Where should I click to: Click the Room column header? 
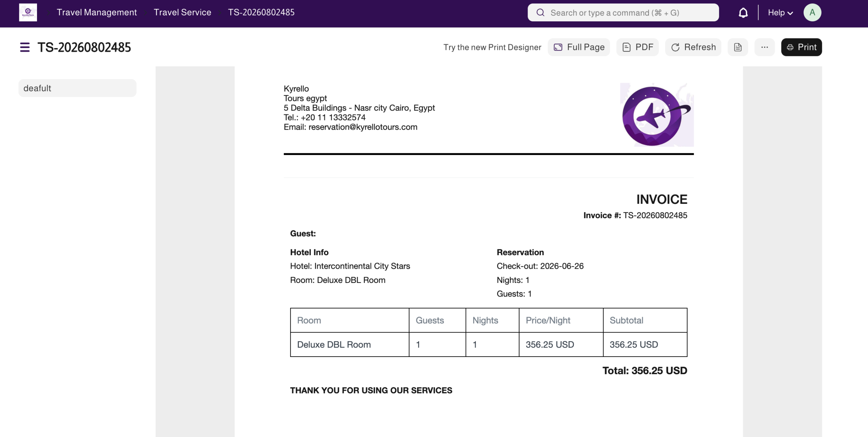point(350,320)
